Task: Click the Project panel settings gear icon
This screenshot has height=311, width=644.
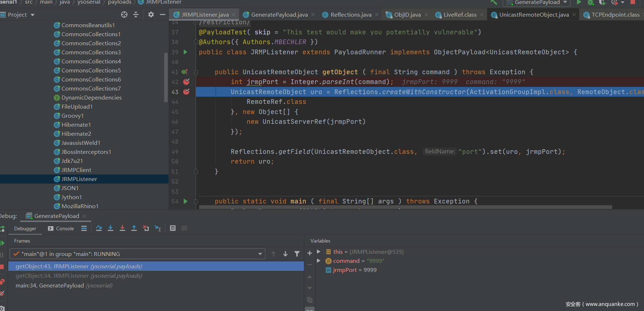Action: coord(151,14)
